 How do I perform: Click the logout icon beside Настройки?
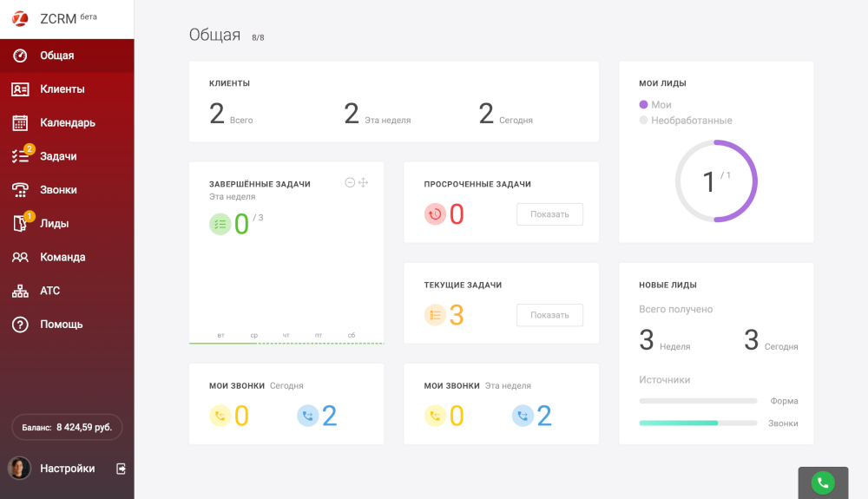point(121,469)
